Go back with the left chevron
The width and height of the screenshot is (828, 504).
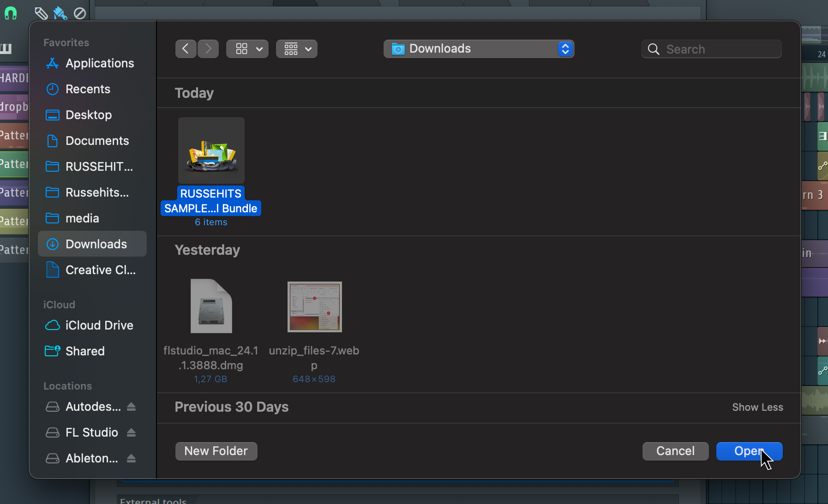[186, 49]
